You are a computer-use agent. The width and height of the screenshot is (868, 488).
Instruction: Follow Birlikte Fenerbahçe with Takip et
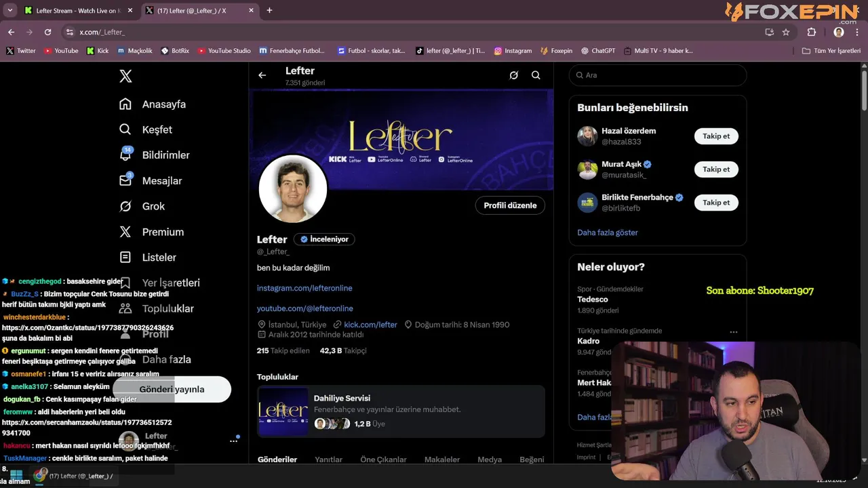coord(716,203)
